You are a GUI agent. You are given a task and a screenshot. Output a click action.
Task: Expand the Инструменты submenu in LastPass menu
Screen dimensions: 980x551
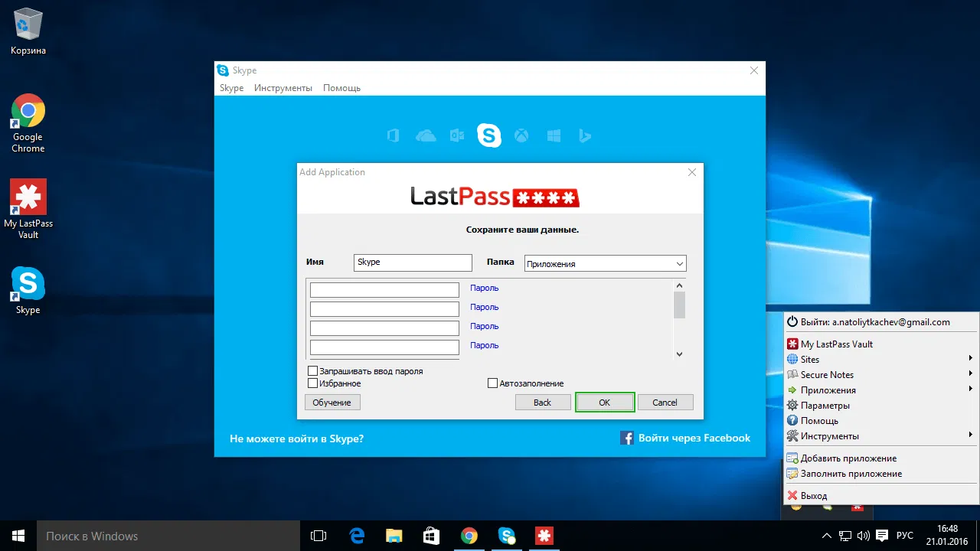pos(971,435)
